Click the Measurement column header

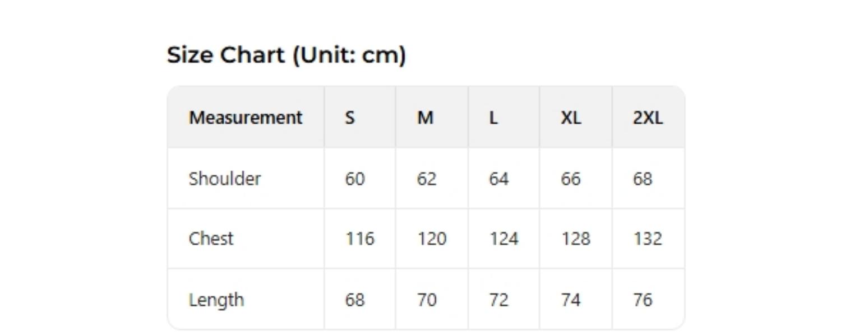pyautogui.click(x=246, y=118)
